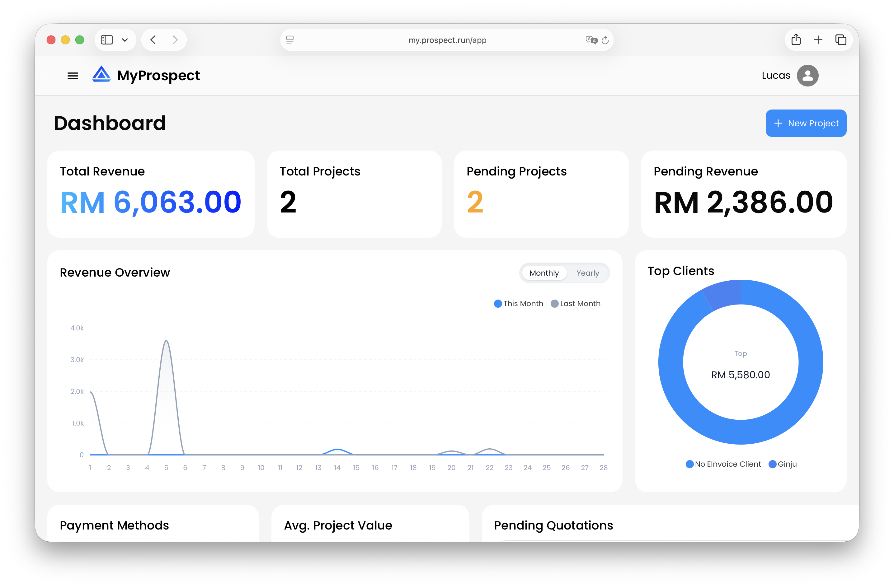This screenshot has width=894, height=588.
Task: Click the Total Revenue card
Action: click(151, 194)
